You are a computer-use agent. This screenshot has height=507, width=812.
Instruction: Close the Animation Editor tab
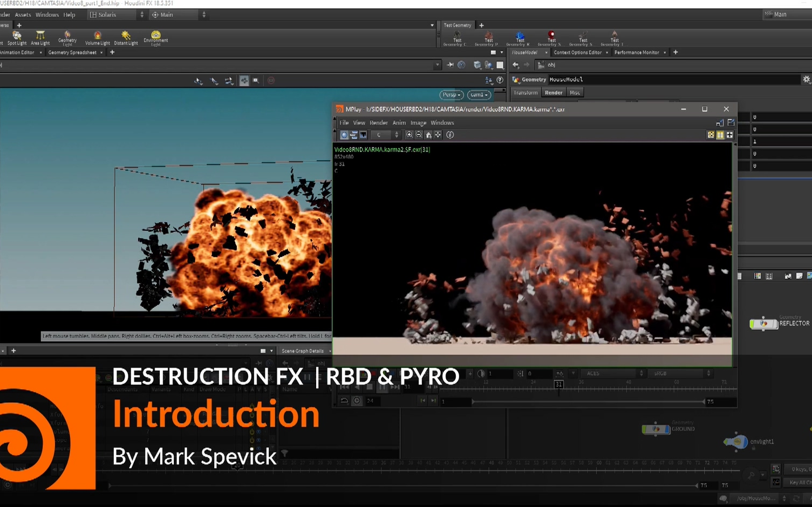click(x=40, y=52)
